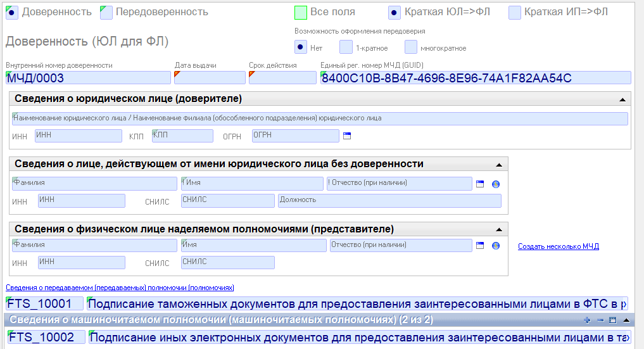Click the Создать несколько МЧД link
This screenshot has height=349, width=644.
(x=558, y=246)
